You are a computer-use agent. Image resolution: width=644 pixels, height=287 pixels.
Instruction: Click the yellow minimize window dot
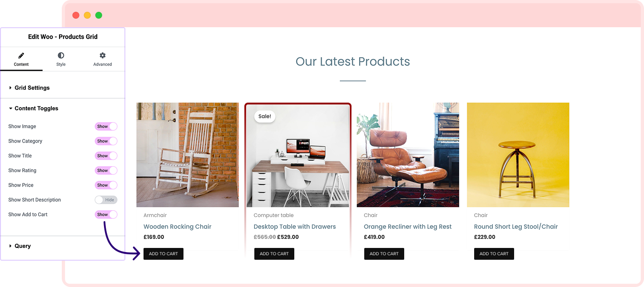coord(87,15)
